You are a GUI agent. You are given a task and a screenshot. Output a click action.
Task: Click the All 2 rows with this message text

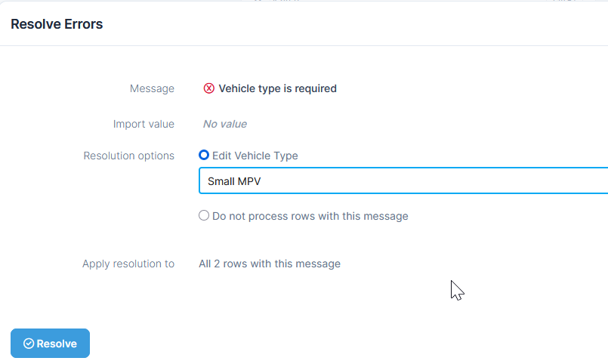(270, 264)
